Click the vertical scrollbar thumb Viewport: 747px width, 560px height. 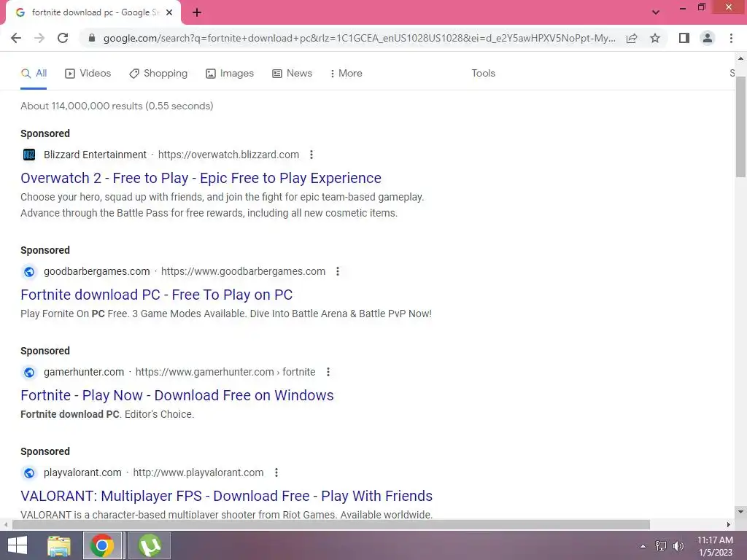pos(740,126)
